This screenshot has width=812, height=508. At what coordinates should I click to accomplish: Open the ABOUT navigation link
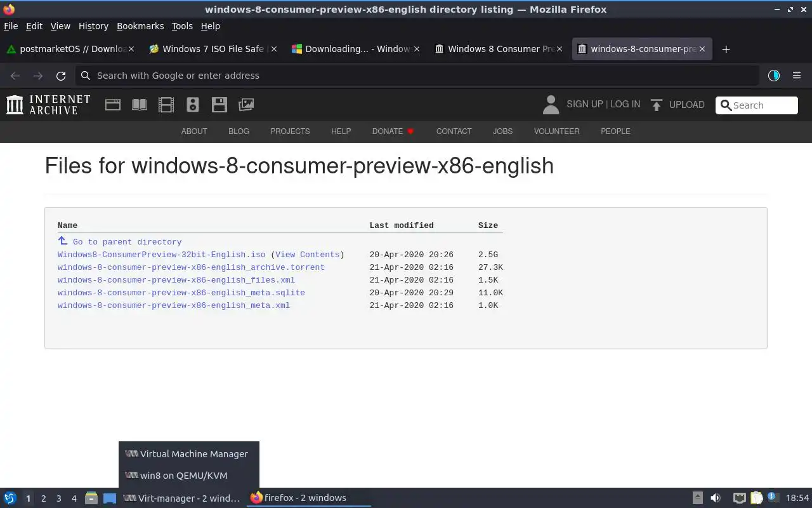194,131
